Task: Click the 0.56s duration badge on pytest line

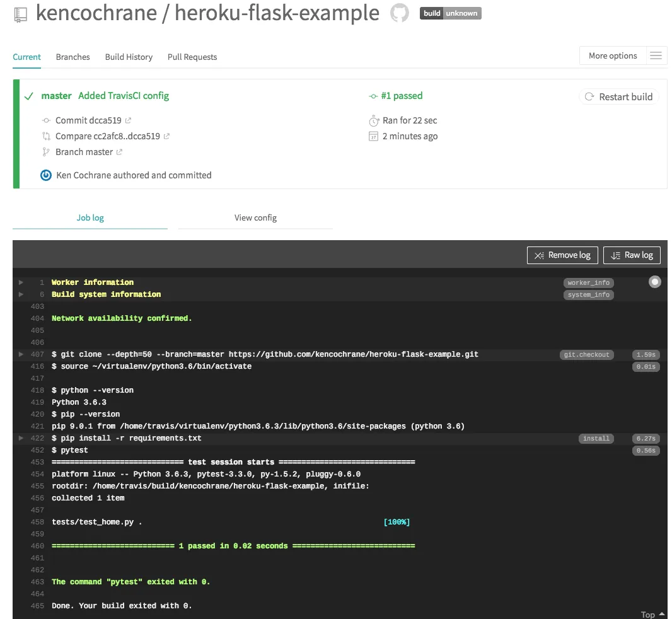Action: click(646, 450)
